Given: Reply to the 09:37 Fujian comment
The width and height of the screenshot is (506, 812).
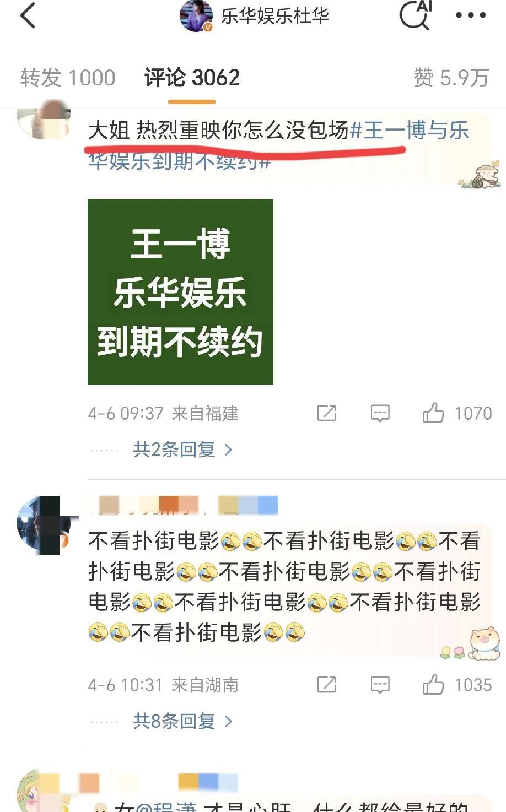Looking at the screenshot, I should [x=380, y=413].
